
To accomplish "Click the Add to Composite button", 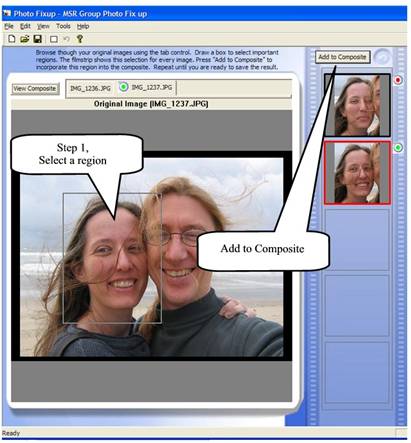I will pos(342,57).
